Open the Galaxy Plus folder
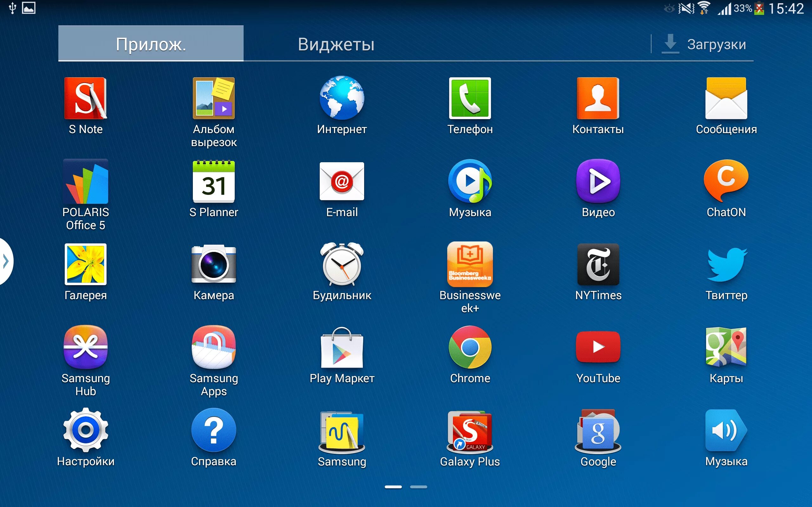Viewport: 812px width, 507px height. click(x=470, y=431)
